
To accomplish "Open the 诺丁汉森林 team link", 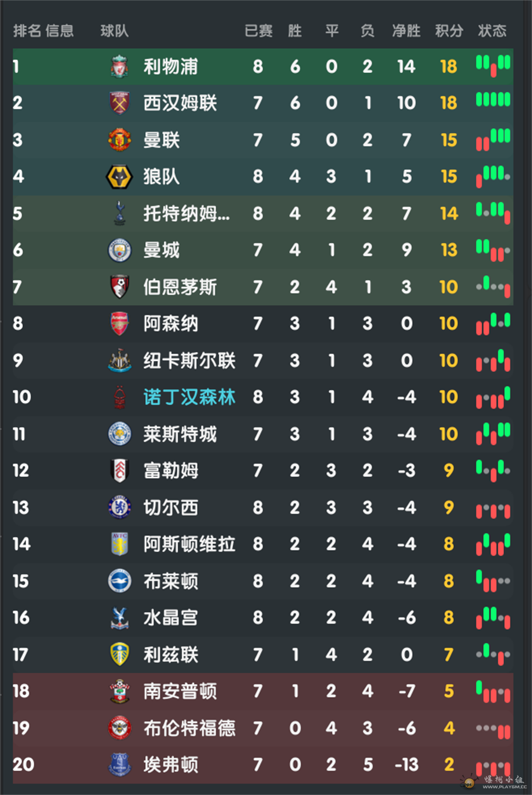I will [189, 398].
